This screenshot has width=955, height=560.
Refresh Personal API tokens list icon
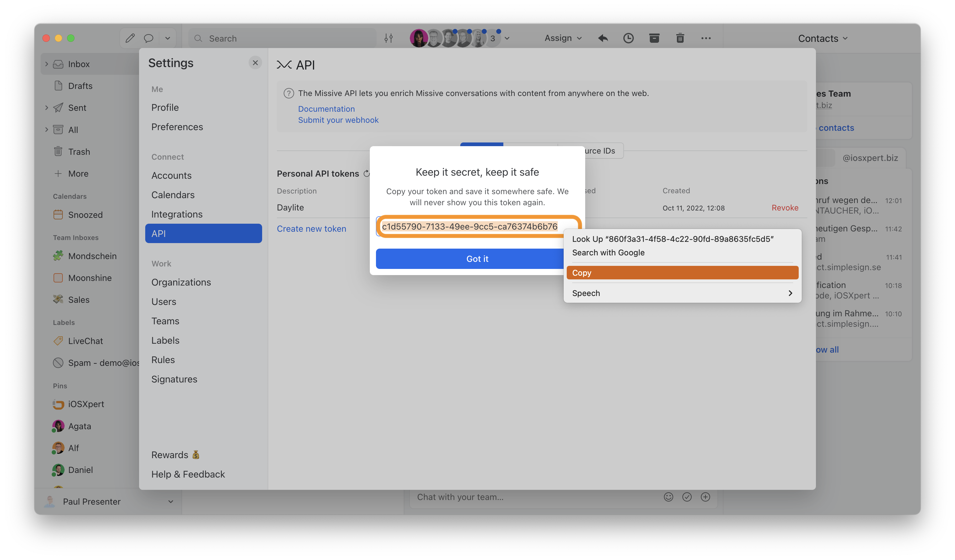point(366,174)
